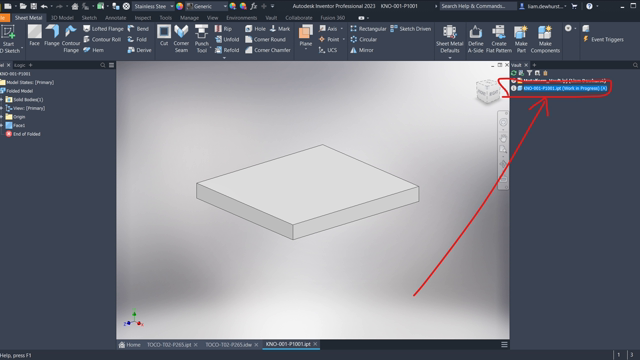This screenshot has width=640, height=360.
Task: Choose the Corner Seam tool
Action: [181, 39]
